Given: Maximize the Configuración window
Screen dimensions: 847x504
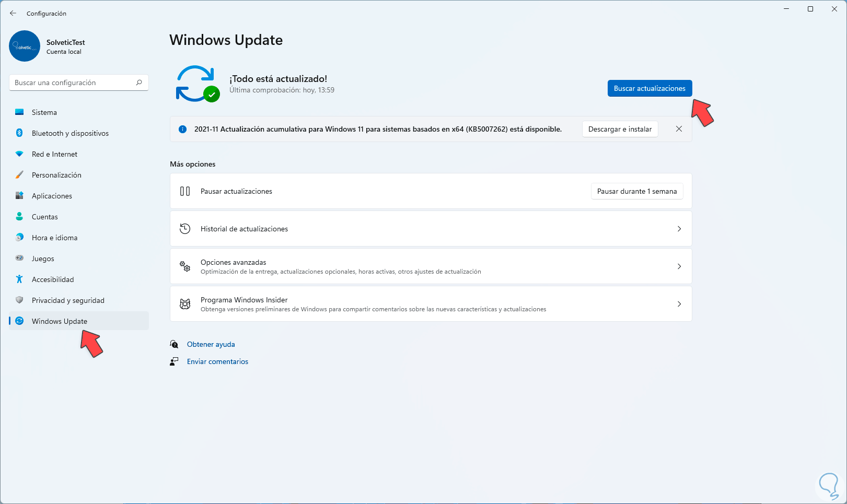Looking at the screenshot, I should 810,9.
